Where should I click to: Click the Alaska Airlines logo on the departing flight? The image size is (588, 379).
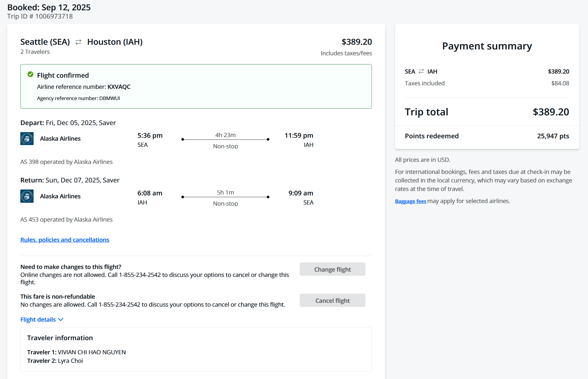tap(27, 139)
